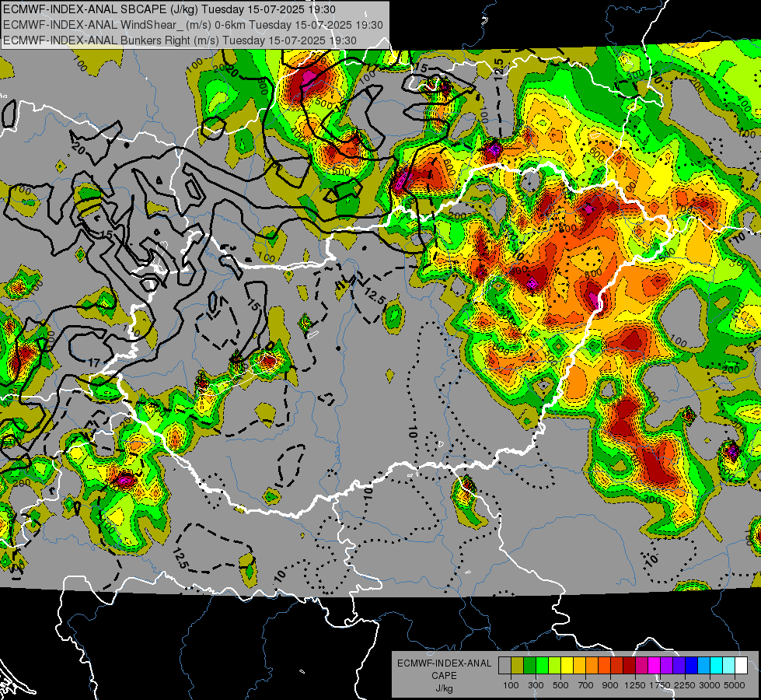Click the dark green legend swatch
This screenshot has width=761, height=700.
coord(529,666)
